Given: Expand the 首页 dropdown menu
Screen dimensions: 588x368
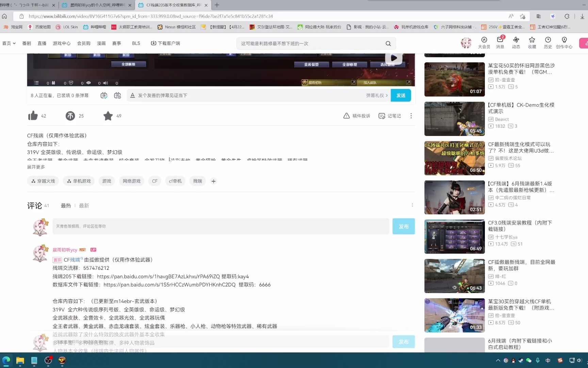Looking at the screenshot, I should point(9,43).
